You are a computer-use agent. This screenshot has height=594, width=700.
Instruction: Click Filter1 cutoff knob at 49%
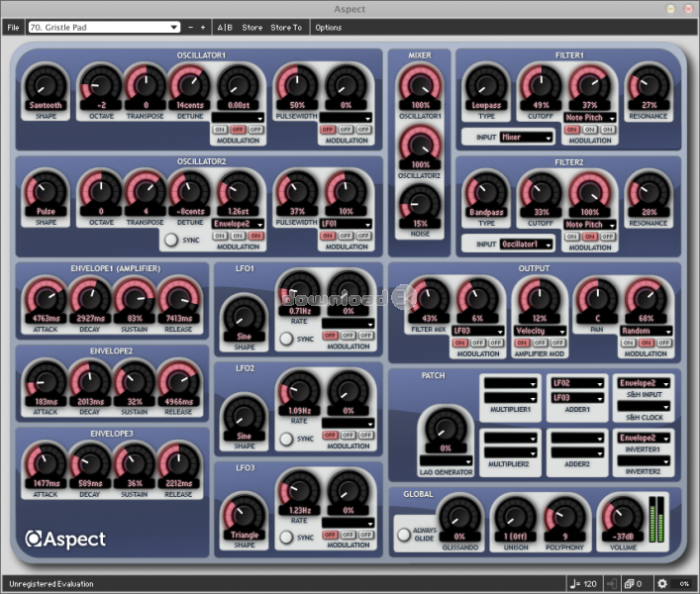click(541, 86)
